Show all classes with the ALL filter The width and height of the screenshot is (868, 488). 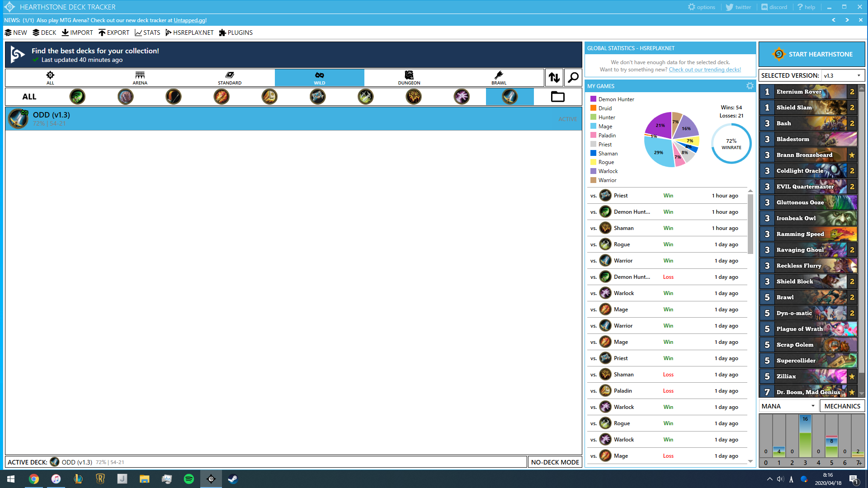[29, 97]
